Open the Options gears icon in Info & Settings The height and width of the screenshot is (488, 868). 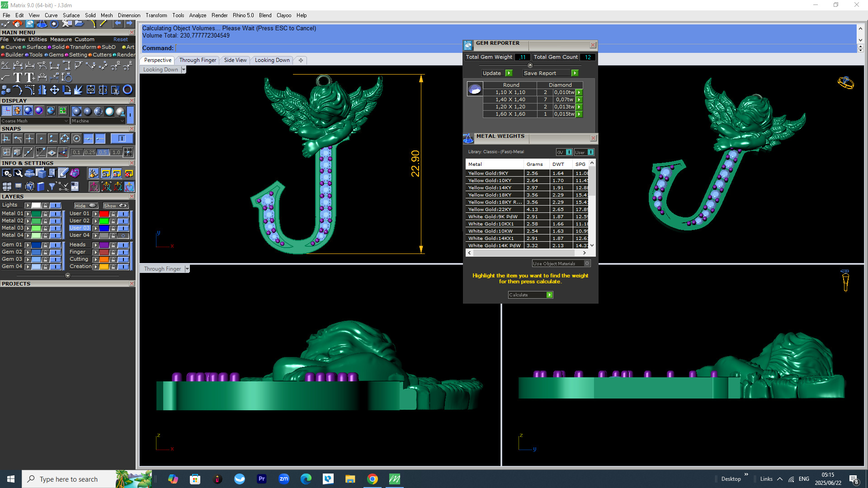6,173
